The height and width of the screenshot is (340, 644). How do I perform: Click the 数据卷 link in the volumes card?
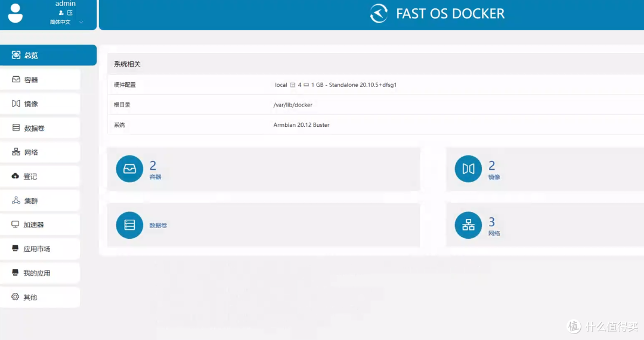[x=158, y=226]
